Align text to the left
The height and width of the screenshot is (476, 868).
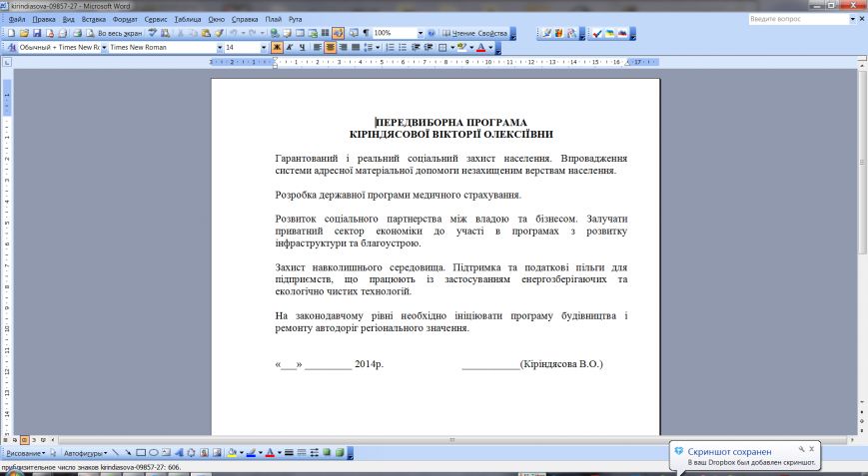pos(318,48)
